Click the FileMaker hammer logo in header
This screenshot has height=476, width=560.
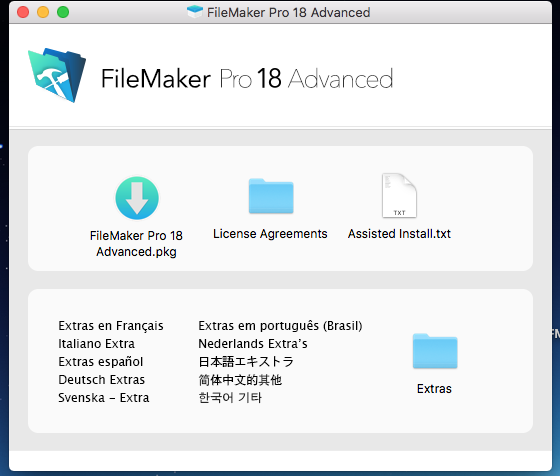point(57,75)
